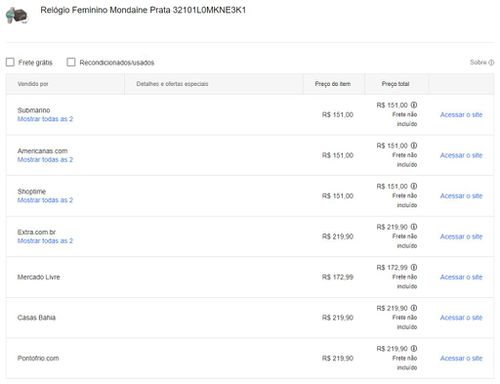The width and height of the screenshot is (500, 384).
Task: Select the Americanas.com seller name
Action: (42, 151)
